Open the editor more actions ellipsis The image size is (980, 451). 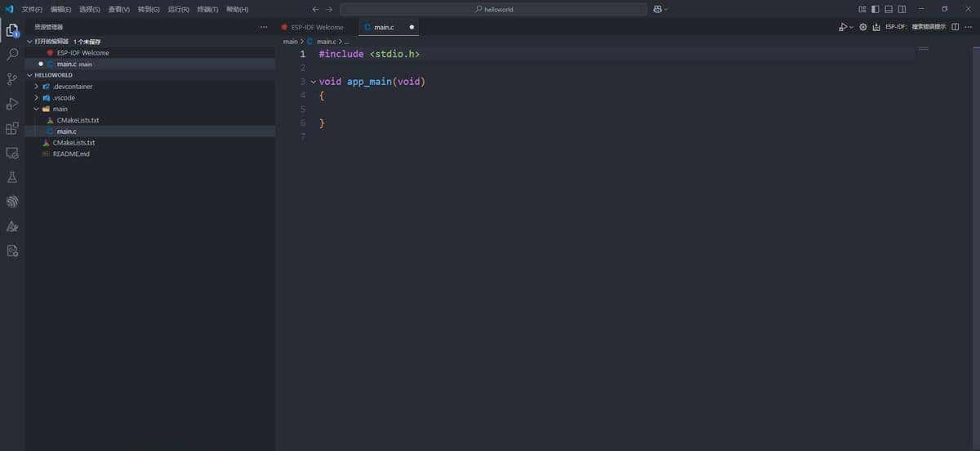pyautogui.click(x=969, y=27)
